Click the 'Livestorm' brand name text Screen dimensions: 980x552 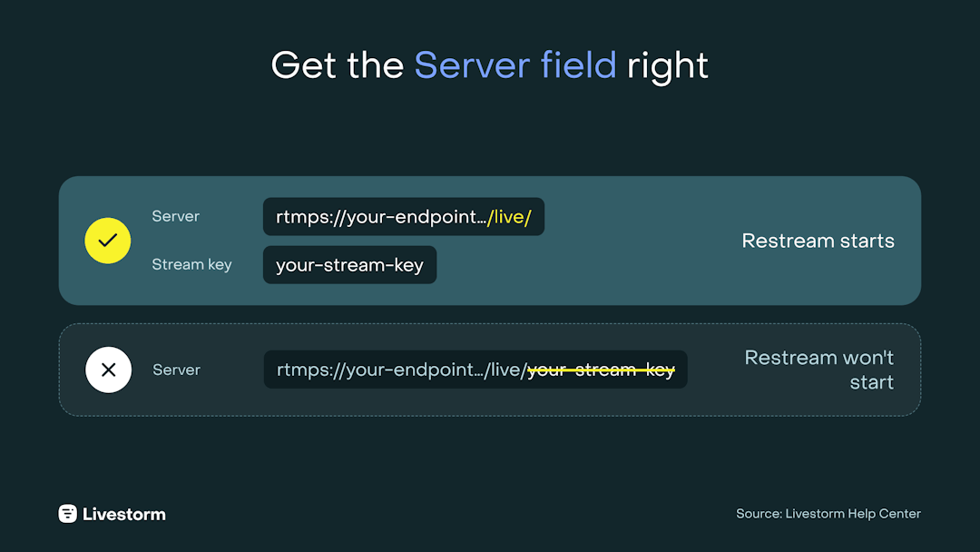pyautogui.click(x=124, y=515)
